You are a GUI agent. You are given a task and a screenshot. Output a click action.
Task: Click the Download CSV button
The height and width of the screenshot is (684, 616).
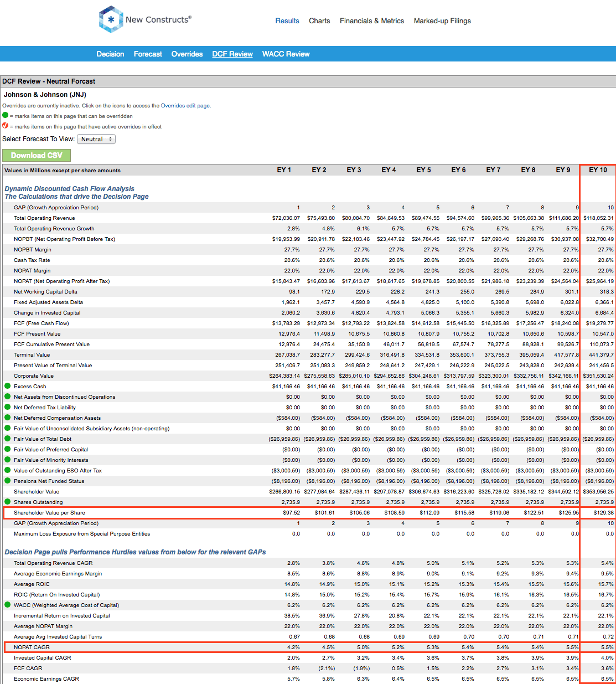(37, 156)
